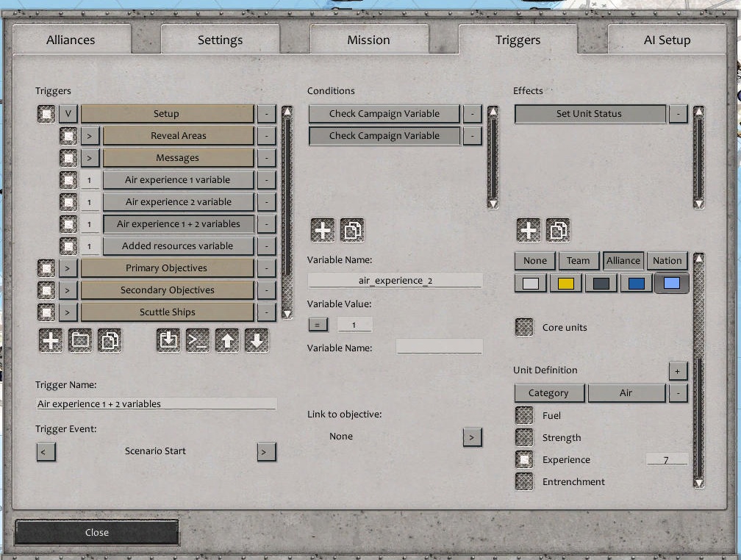The height and width of the screenshot is (560, 741).
Task: Toggle the Core units checkbox
Action: coord(524,327)
